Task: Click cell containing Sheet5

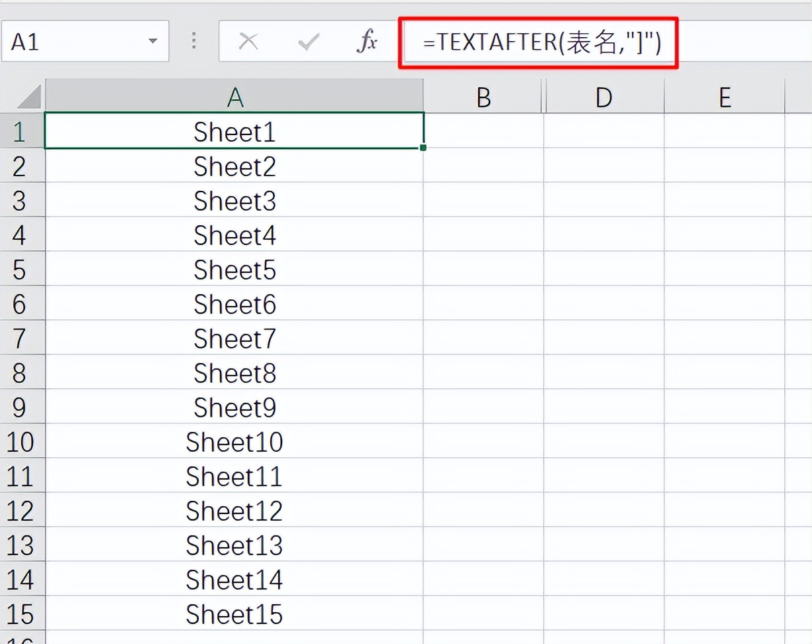Action: click(234, 269)
